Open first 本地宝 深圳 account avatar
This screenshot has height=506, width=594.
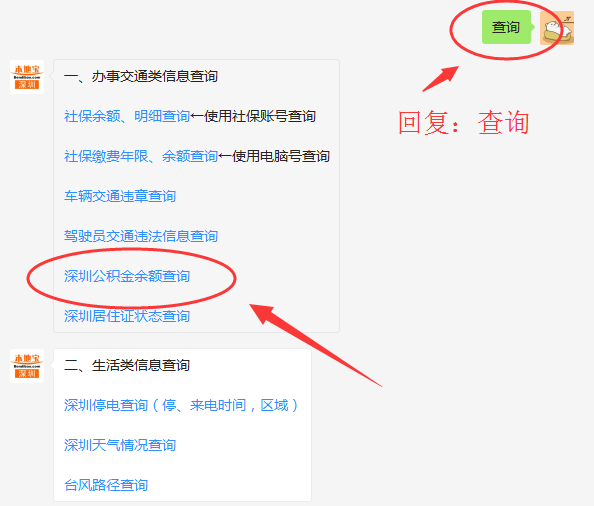(x=27, y=77)
